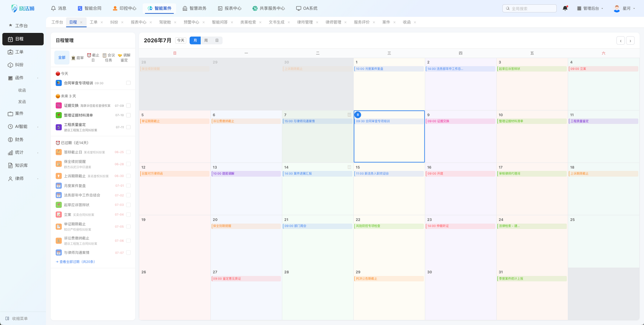Click the 晓法狮 logo
The width and height of the screenshot is (644, 325).
click(23, 8)
